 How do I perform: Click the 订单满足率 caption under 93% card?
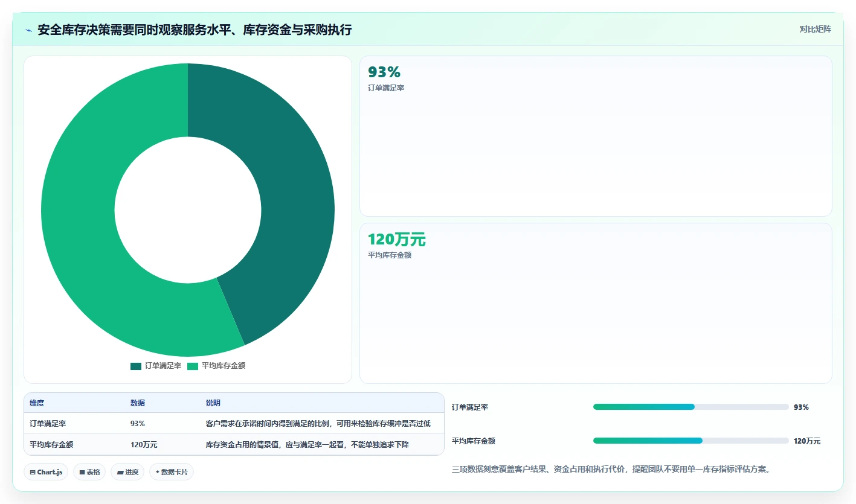point(386,88)
